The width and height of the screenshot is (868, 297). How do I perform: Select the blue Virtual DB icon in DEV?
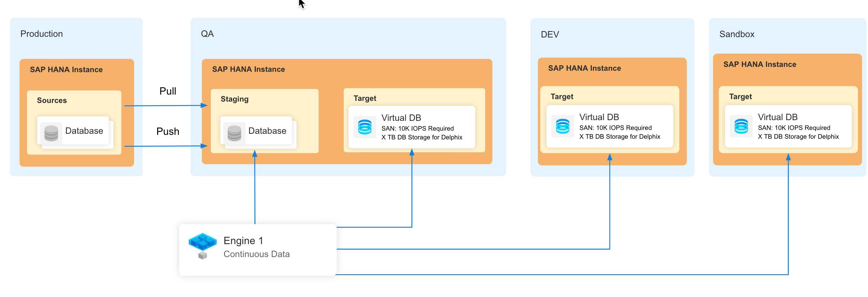[562, 126]
